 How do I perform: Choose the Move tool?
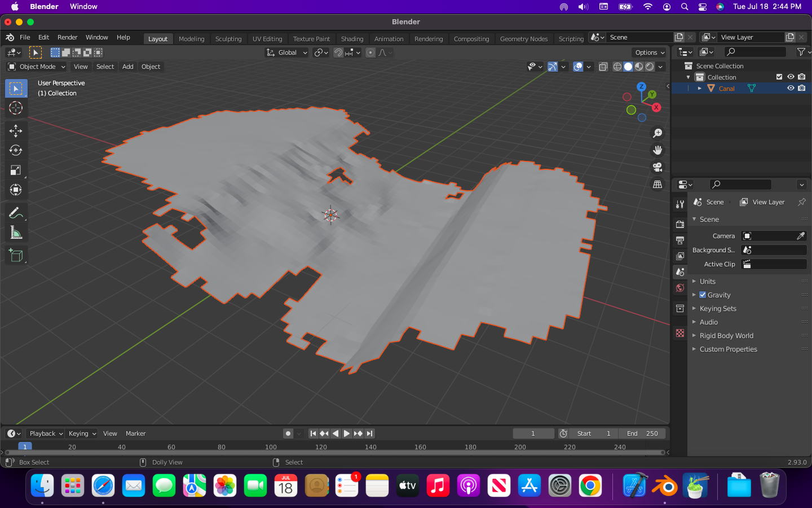click(16, 131)
